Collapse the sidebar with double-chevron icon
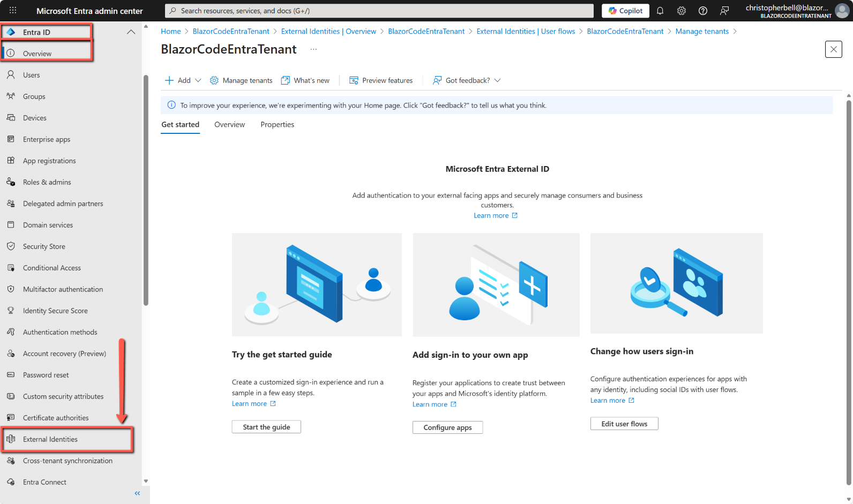 click(x=137, y=493)
